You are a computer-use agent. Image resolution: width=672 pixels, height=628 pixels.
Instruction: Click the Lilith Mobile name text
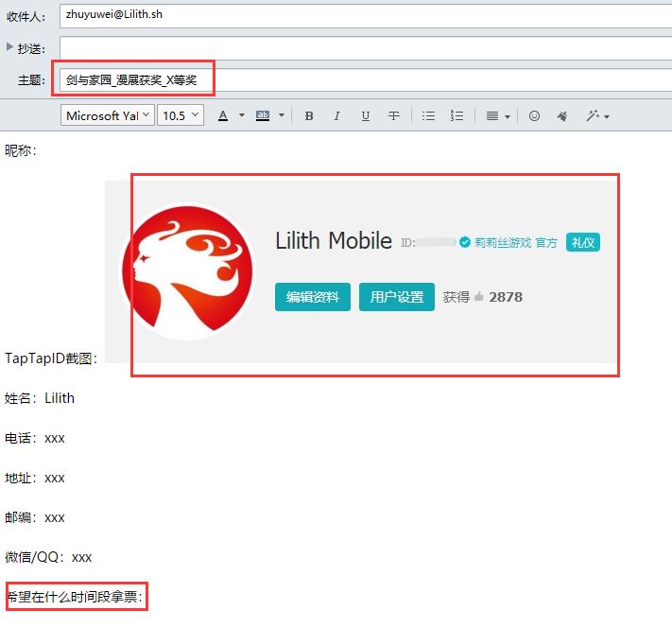click(334, 240)
